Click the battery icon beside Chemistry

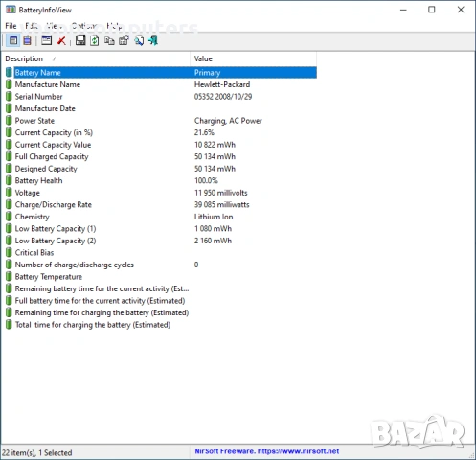[x=9, y=217]
